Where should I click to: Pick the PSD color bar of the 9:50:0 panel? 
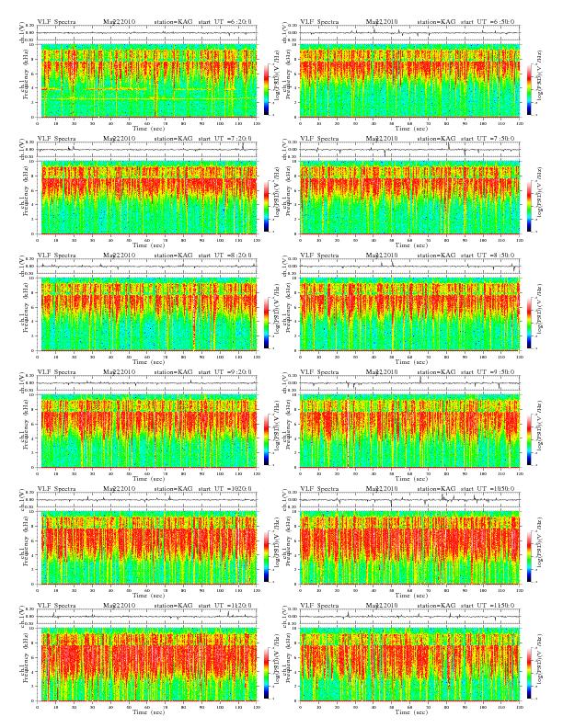point(529,439)
